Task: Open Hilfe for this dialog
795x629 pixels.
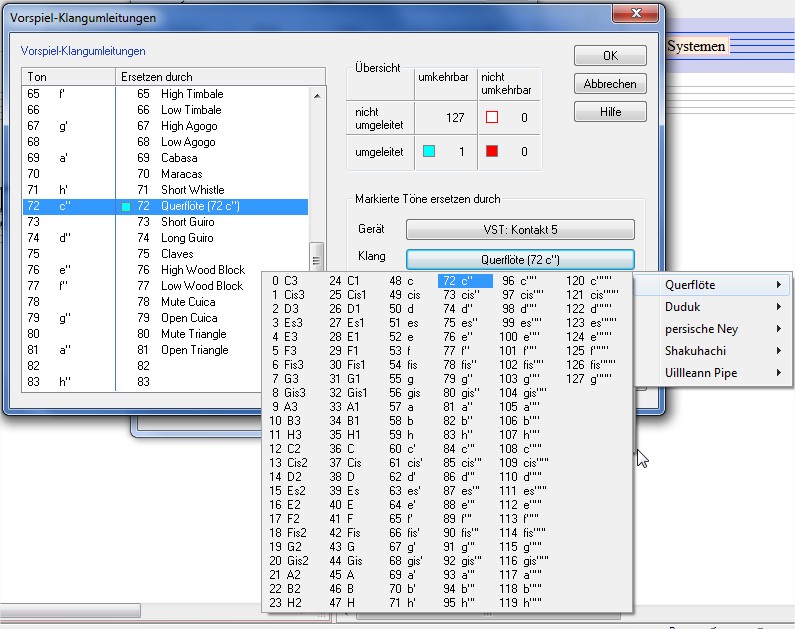Action: point(610,112)
